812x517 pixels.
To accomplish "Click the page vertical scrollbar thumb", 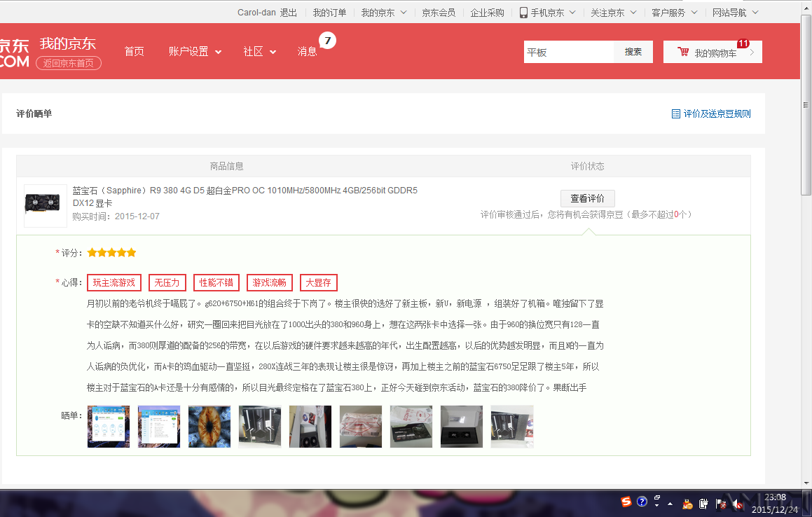I will coord(806,105).
